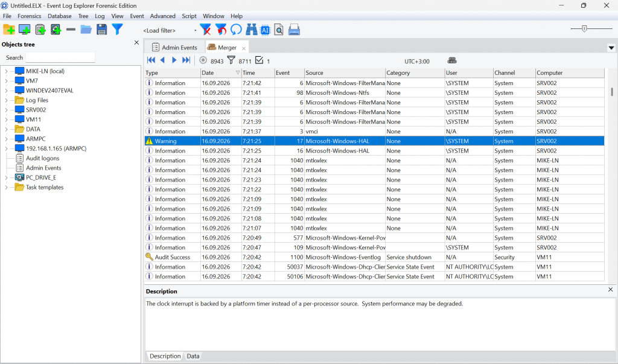Click the merger logs icon beside UTC+3:00
618x364 pixels.
tap(452, 60)
